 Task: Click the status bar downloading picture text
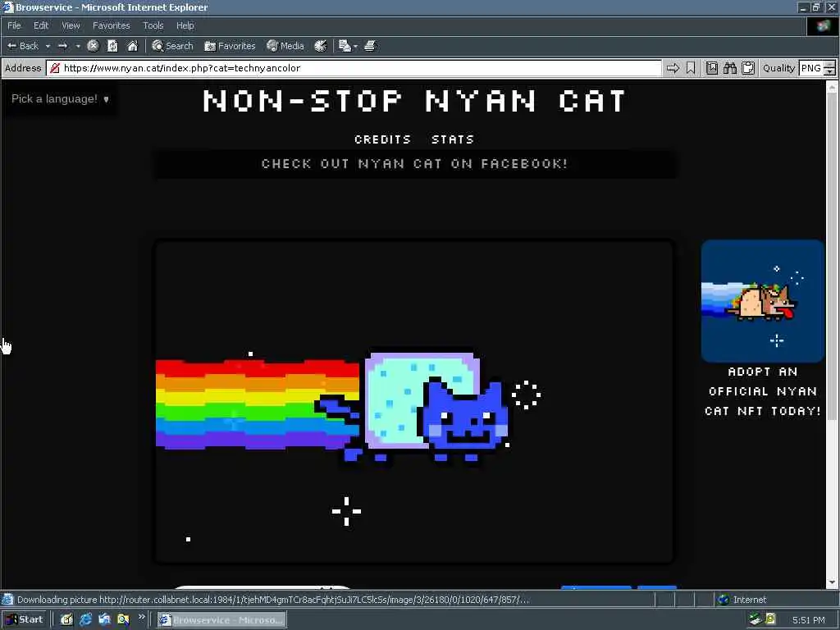pyautogui.click(x=273, y=600)
